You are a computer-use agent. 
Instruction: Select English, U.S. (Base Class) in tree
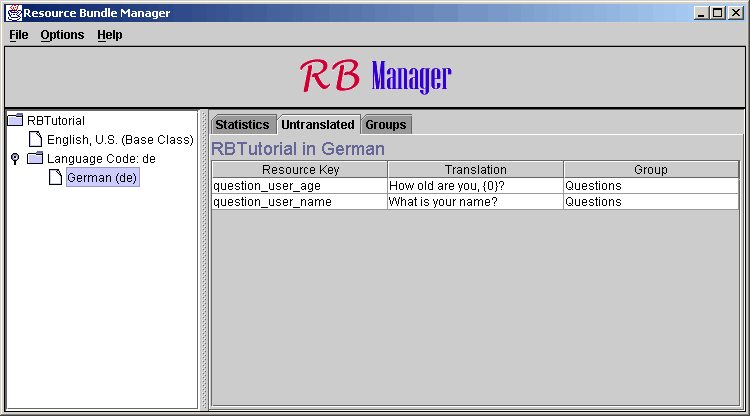[119, 140]
